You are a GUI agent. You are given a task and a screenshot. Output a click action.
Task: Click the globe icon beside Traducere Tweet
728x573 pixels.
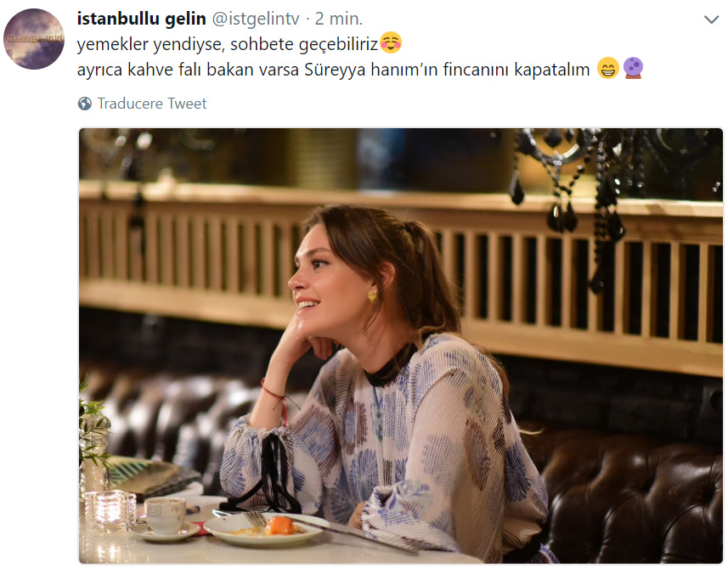click(85, 104)
